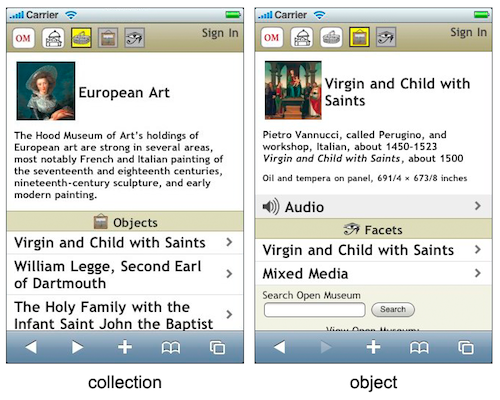Open The Holy Family with the Infant row
Image resolution: width=500 pixels, height=400 pixels.
(x=125, y=313)
